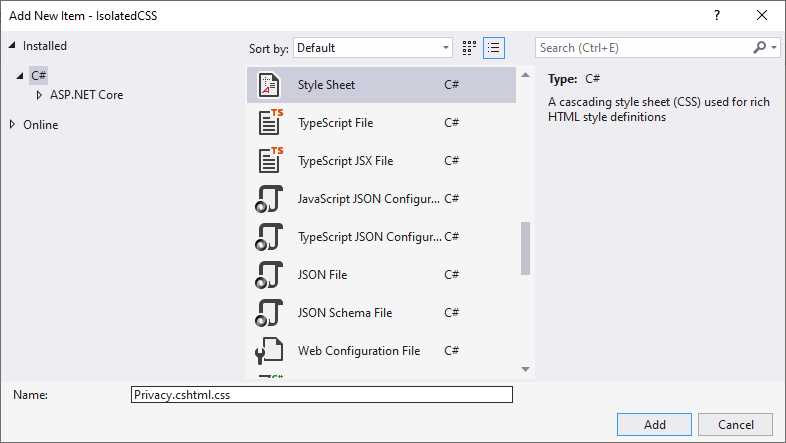Viewport: 786px width, 443px height.
Task: Click the Cancel button
Action: click(x=735, y=424)
